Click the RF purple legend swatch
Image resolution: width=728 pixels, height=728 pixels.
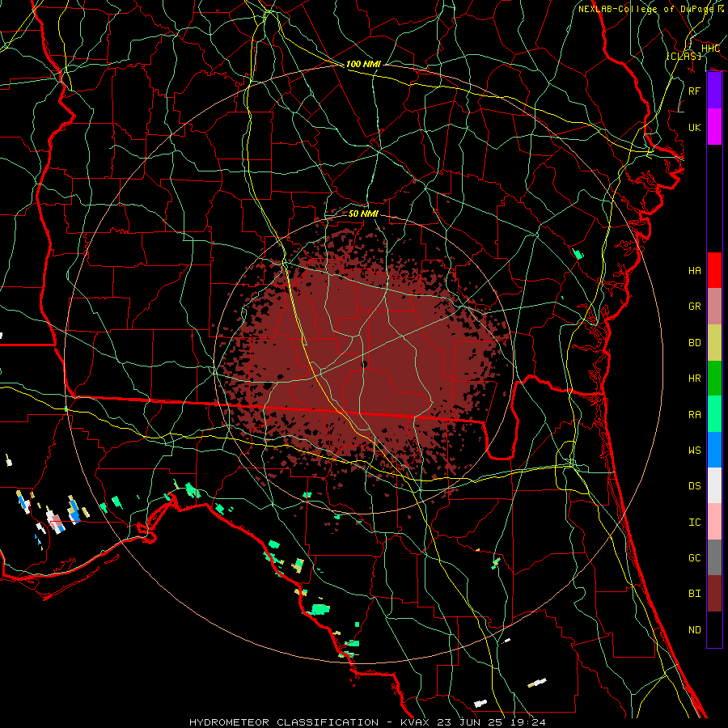(714, 91)
